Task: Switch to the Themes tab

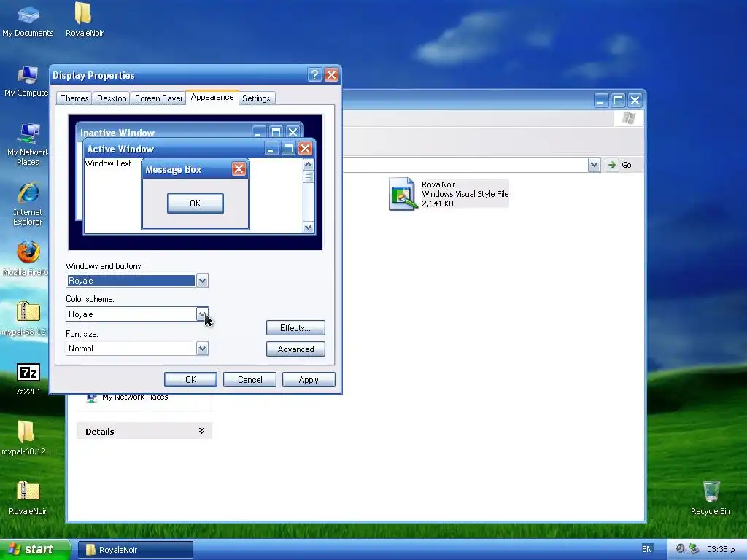Action: tap(74, 98)
